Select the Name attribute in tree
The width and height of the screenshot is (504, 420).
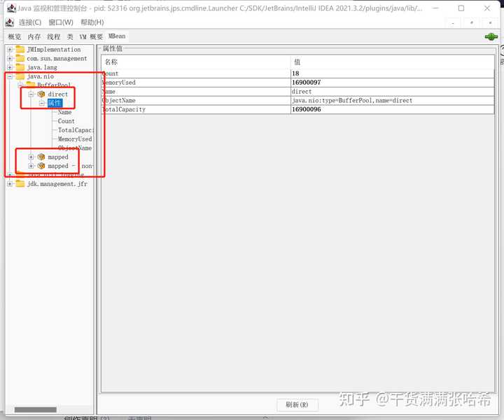click(x=64, y=112)
